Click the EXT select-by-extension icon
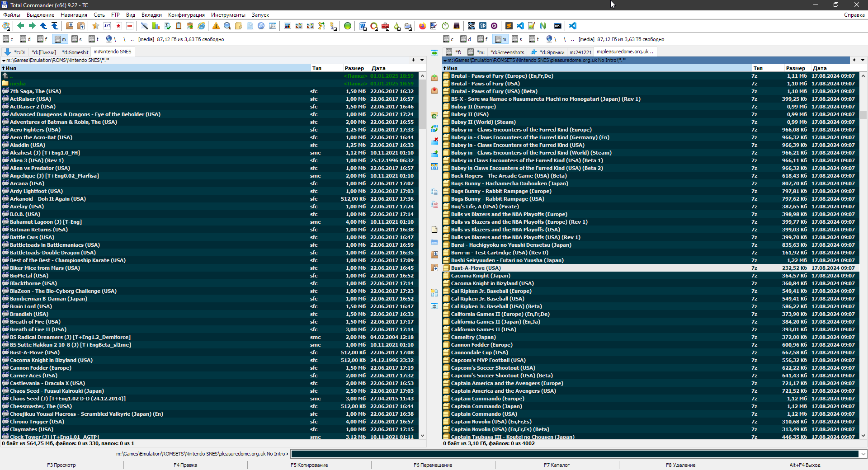Viewport: 868px width, 470px height. pos(107,26)
